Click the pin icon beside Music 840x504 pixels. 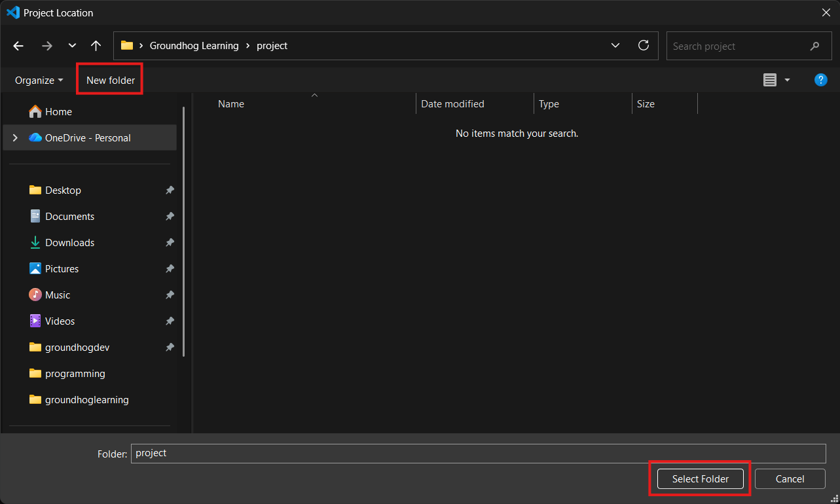[170, 295]
